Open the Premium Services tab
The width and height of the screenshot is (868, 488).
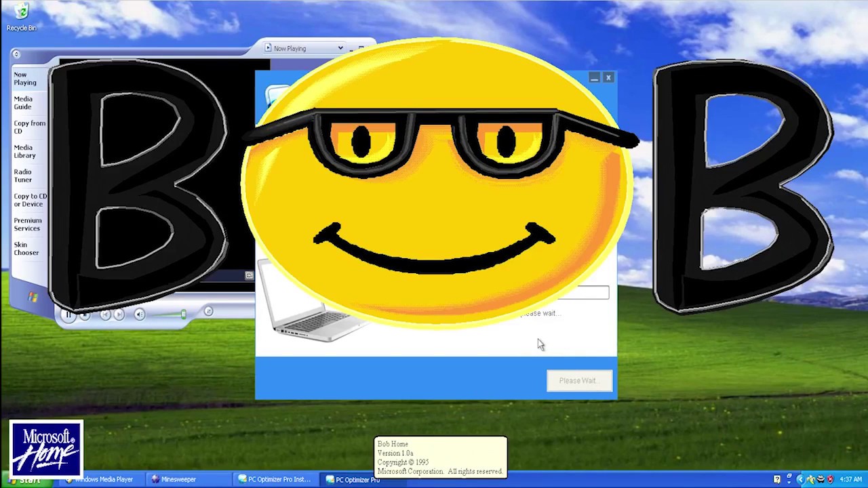(28, 224)
